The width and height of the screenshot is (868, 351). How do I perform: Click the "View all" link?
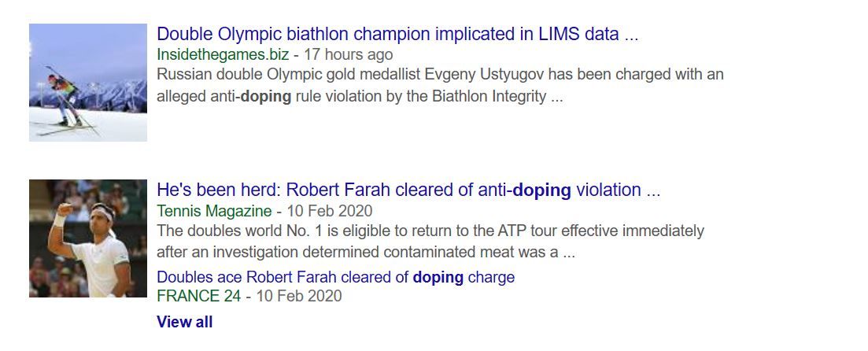click(184, 322)
